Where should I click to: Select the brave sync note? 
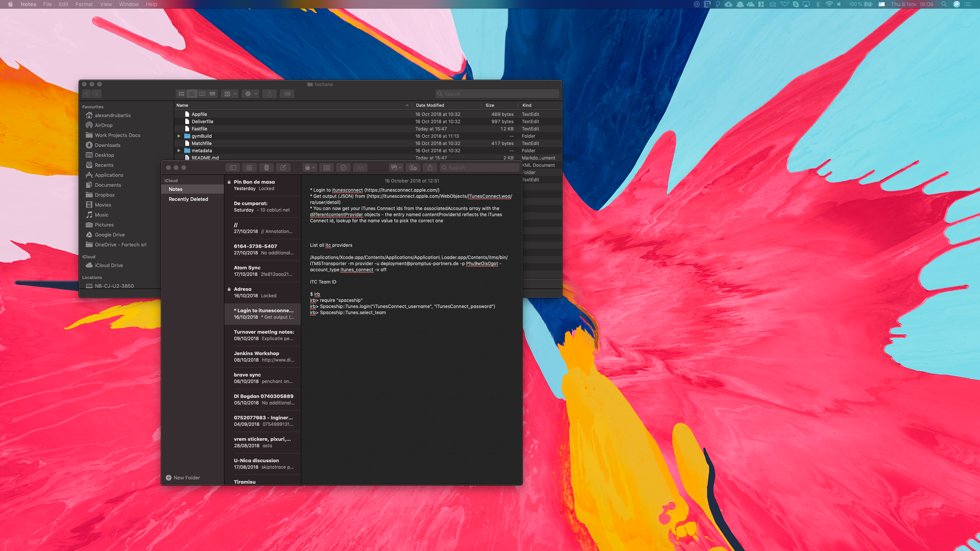263,378
